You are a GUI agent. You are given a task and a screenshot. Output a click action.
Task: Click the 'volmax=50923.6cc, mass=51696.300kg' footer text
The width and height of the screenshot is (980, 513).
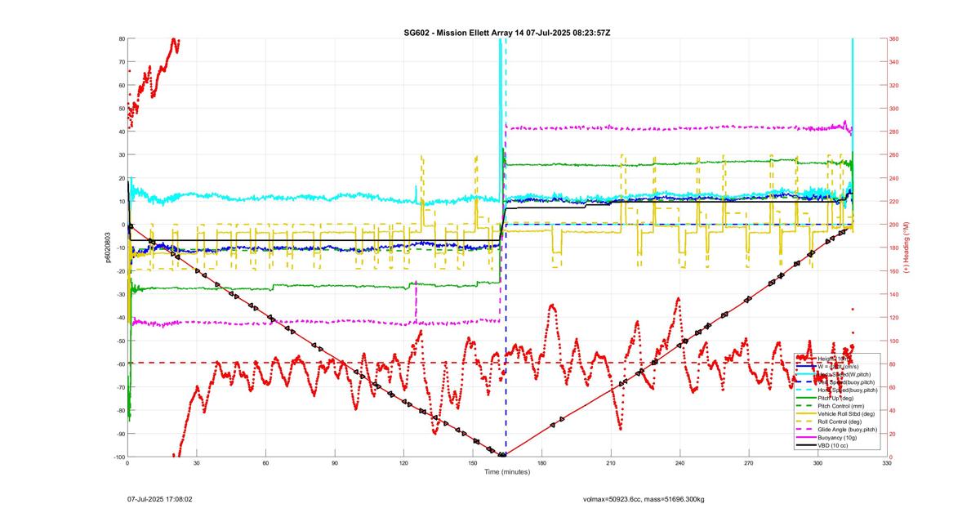pos(644,497)
